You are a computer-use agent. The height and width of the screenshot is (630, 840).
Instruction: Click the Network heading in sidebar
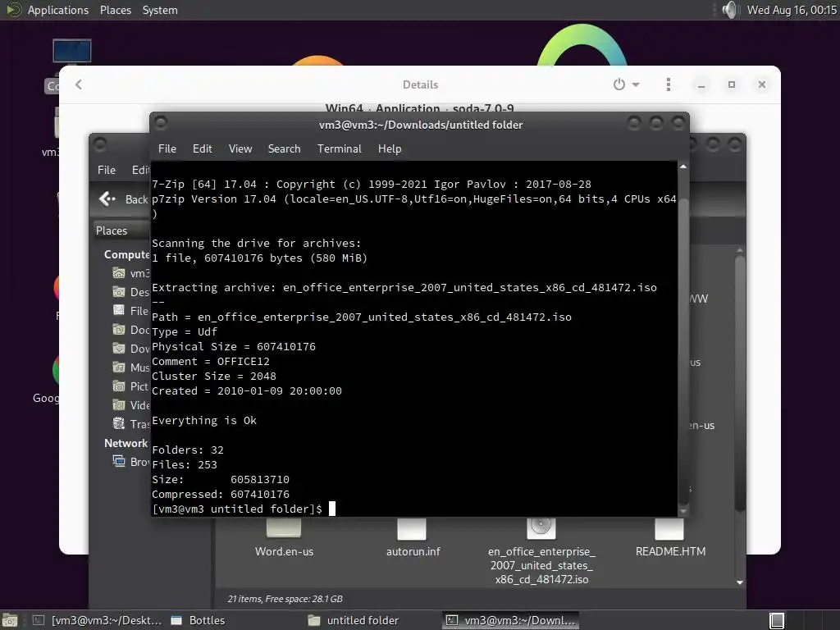coord(126,443)
